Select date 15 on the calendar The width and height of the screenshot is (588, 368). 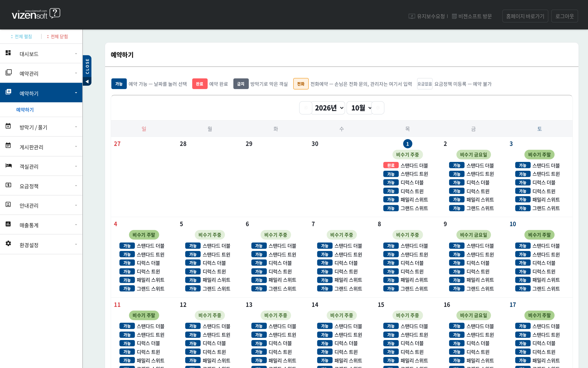pos(381,305)
